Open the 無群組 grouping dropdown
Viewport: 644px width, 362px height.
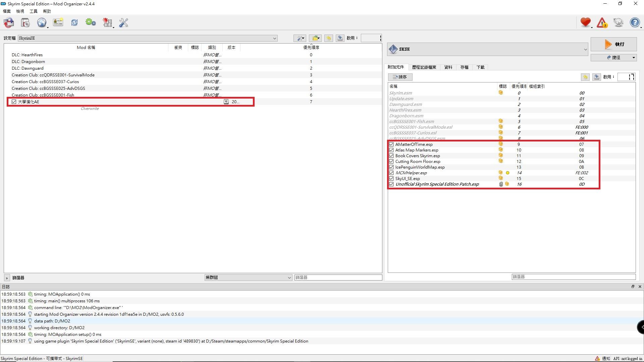[248, 278]
